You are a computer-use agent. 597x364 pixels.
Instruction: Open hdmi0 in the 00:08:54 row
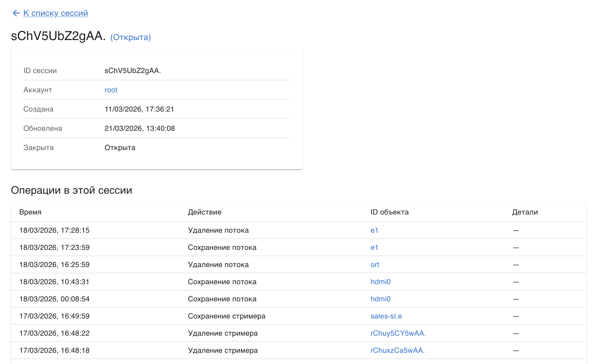click(380, 299)
